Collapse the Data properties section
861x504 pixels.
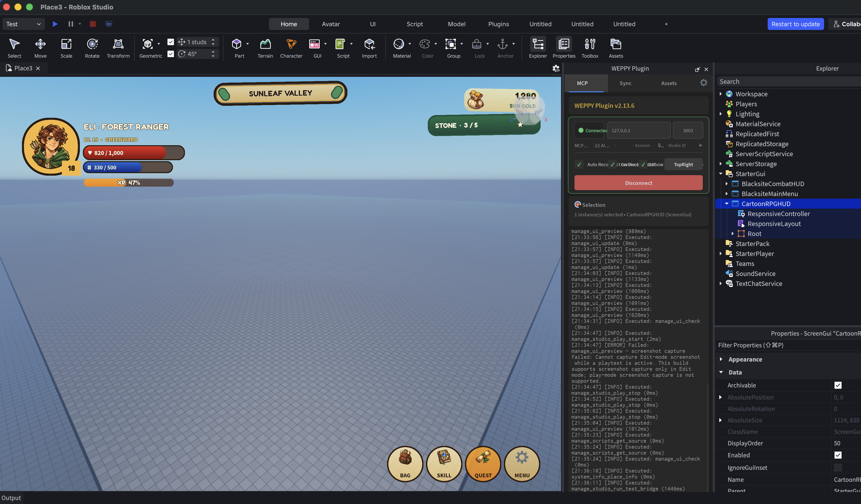(x=720, y=372)
